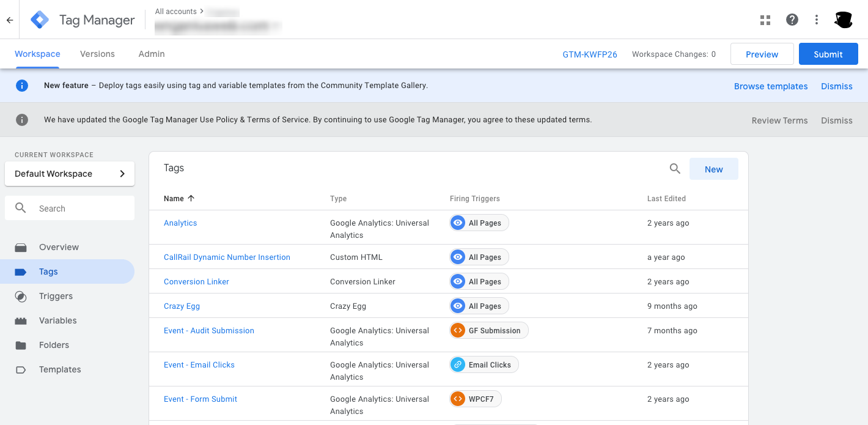This screenshot has width=868, height=425.
Task: Click the Tags label icon in sidebar
Action: 21,272
